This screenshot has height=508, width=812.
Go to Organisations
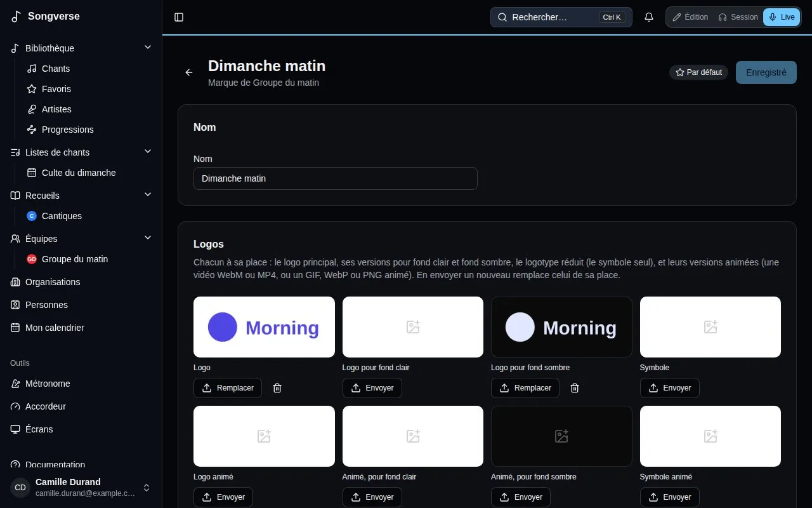81,282
